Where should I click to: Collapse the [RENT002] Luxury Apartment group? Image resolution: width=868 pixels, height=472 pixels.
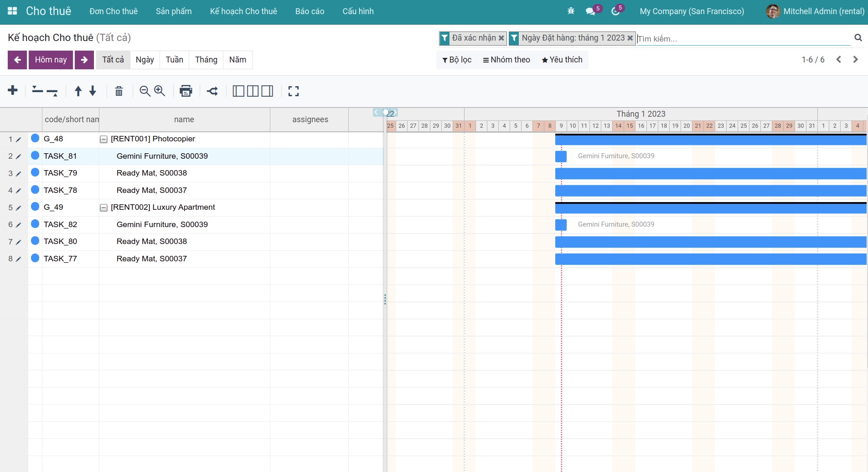(x=103, y=208)
